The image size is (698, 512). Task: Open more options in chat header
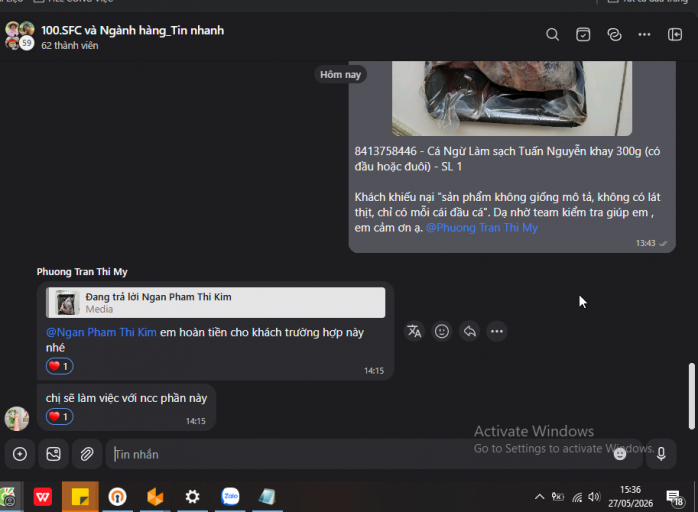point(644,35)
